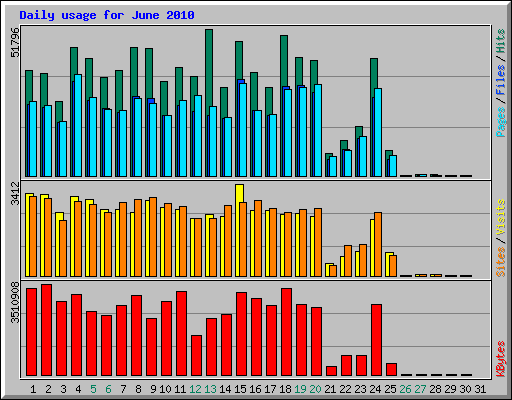Click day label 22 on the axis
The height and width of the screenshot is (400, 512).
(x=345, y=389)
